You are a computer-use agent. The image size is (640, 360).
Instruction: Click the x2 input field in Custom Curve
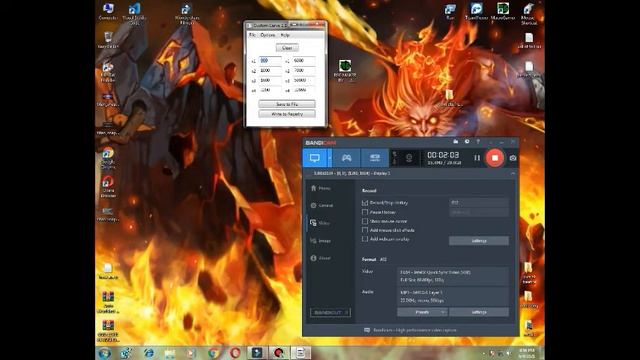pos(270,71)
